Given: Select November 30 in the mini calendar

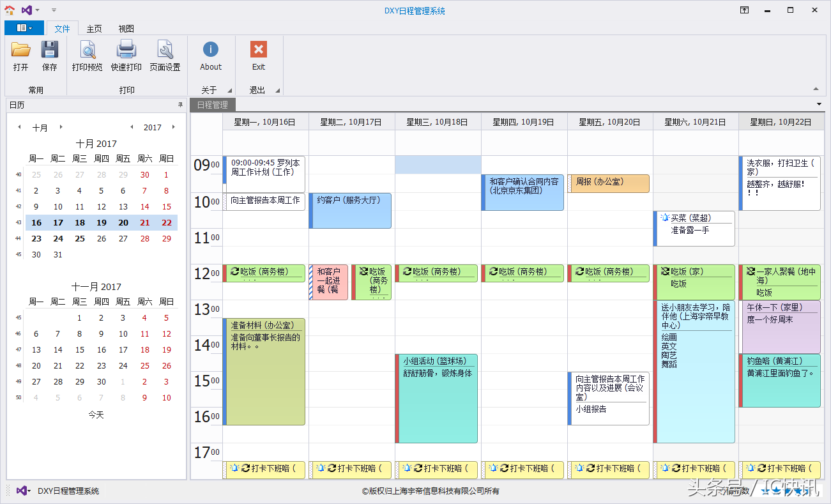Looking at the screenshot, I should pos(102,381).
